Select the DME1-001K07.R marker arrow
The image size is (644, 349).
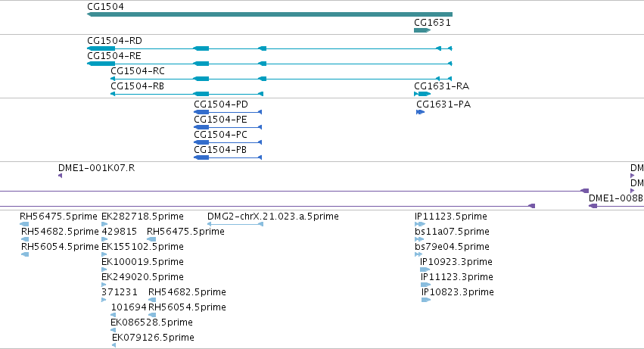click(60, 176)
